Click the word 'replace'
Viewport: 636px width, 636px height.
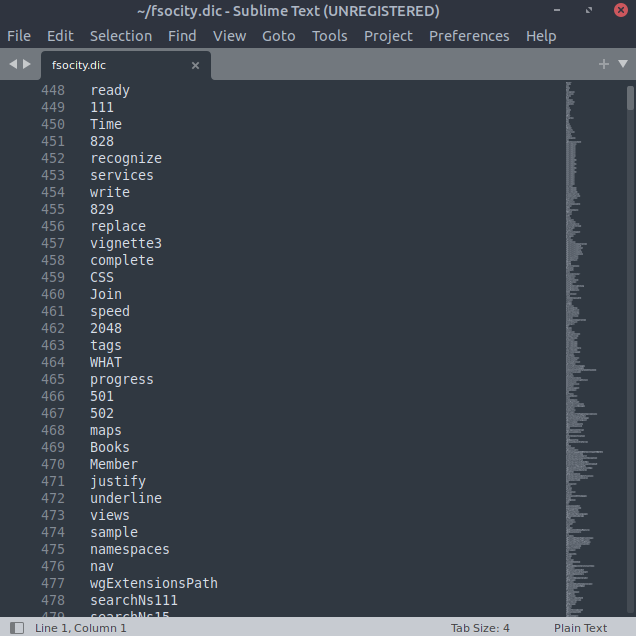tap(118, 226)
